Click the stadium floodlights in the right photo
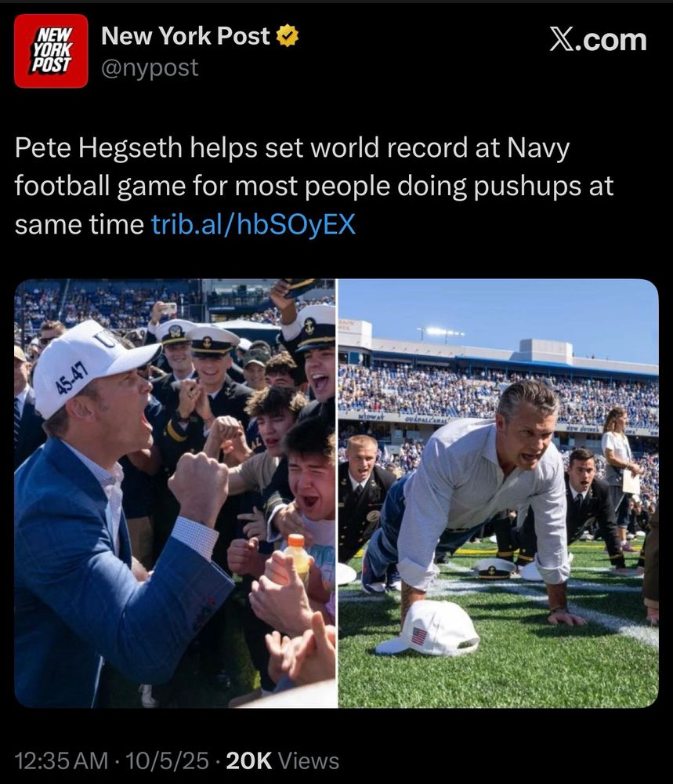This screenshot has width=673, height=784. tap(441, 332)
